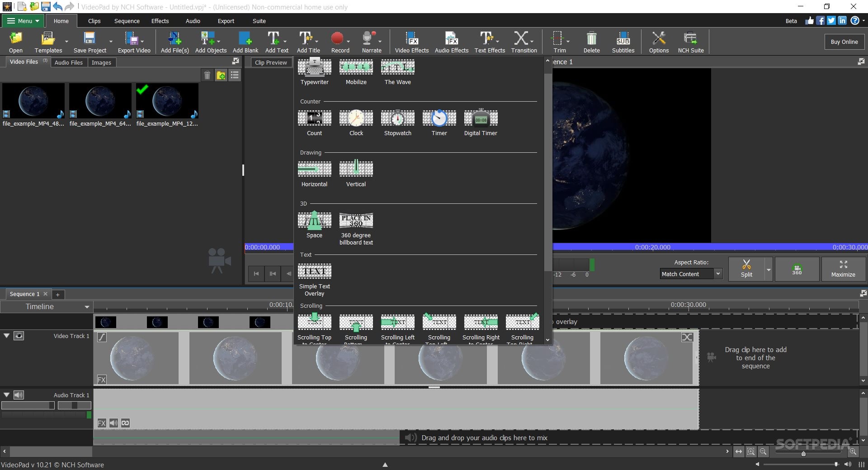The height and width of the screenshot is (470, 868).
Task: Mute Audio Track 1 speaker toggle
Action: click(x=19, y=395)
